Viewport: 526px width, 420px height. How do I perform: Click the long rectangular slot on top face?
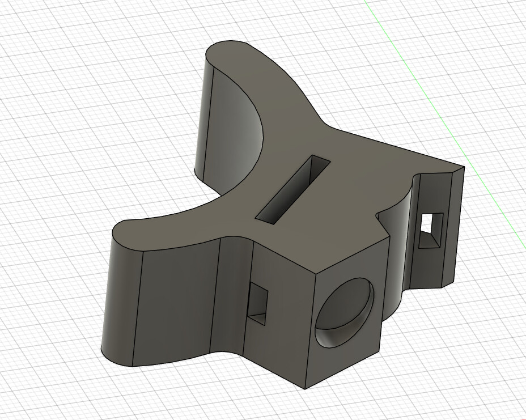(293, 189)
